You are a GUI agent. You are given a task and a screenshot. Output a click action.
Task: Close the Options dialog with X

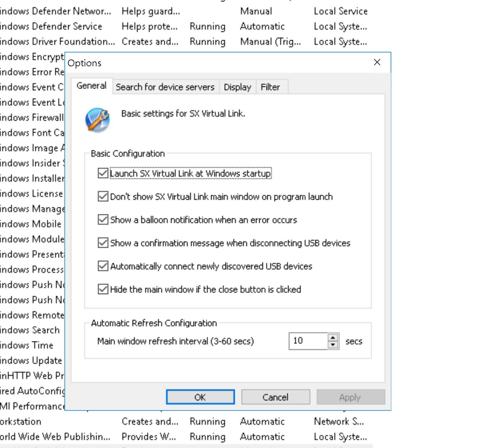click(x=377, y=63)
